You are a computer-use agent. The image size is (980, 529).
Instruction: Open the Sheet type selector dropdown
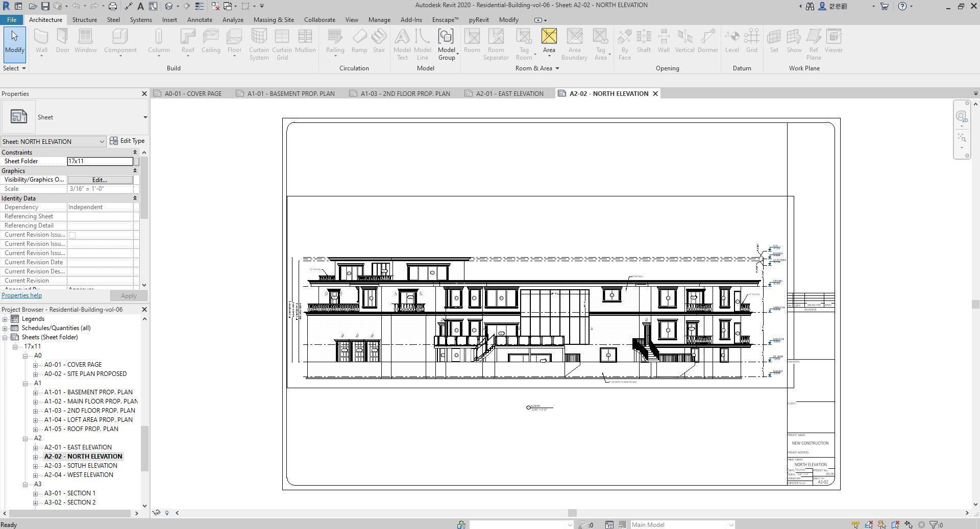coord(145,117)
